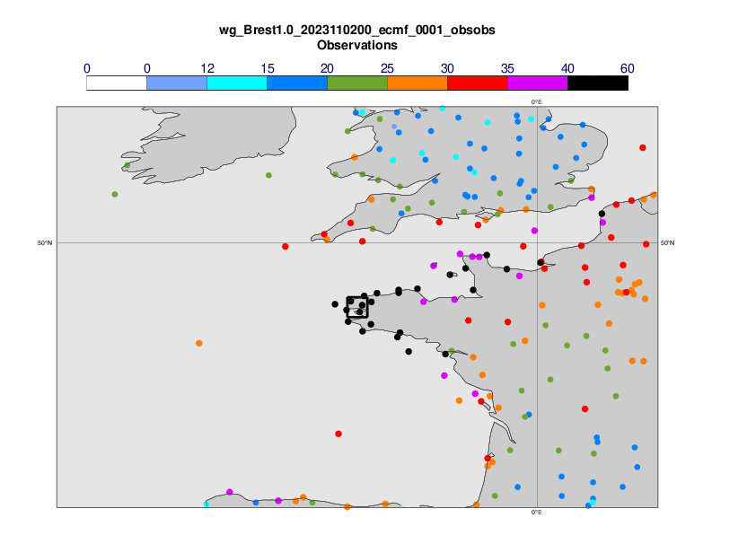
Task: Click the red dot in the North Sea off East Anglia
Action: click(643, 148)
